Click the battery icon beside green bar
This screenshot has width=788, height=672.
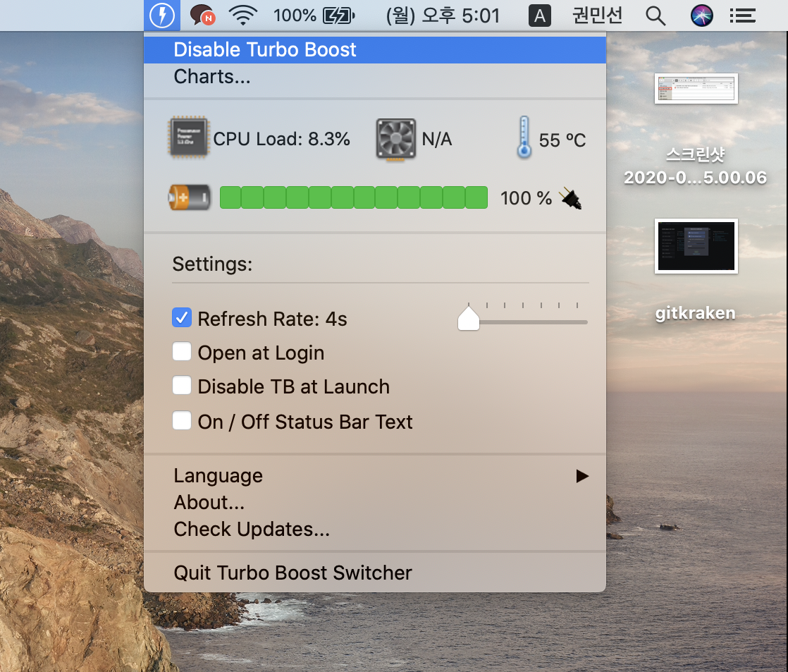[189, 197]
